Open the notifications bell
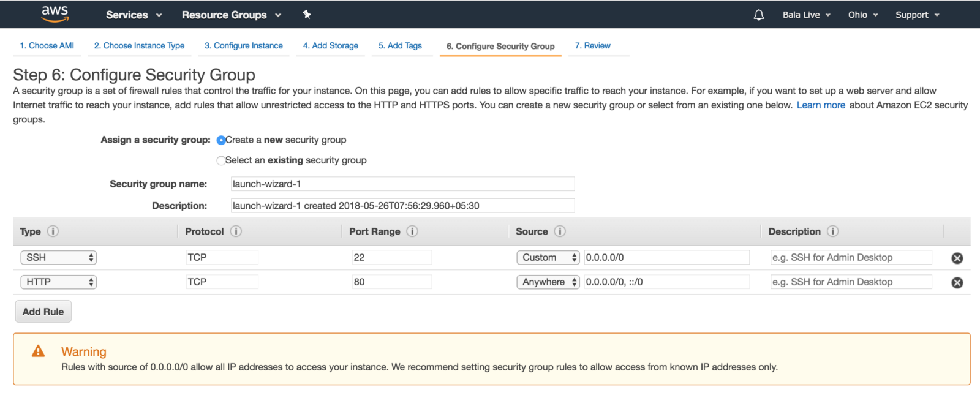 click(759, 15)
